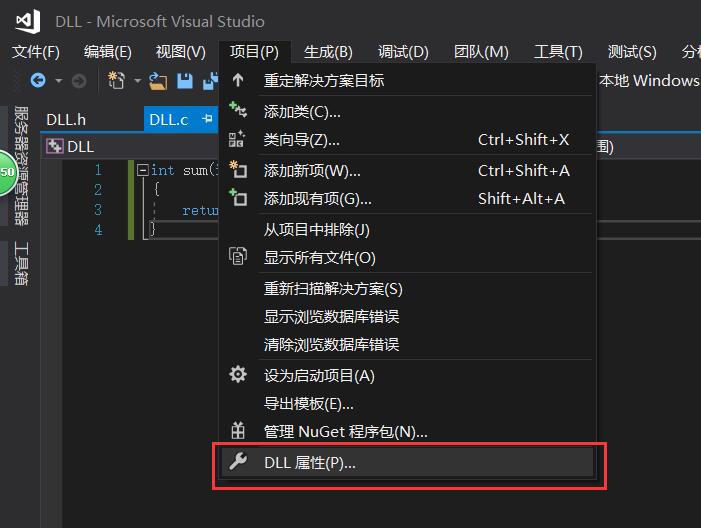
Task: Open dropdown arrow beside new project icon
Action: click(x=138, y=81)
